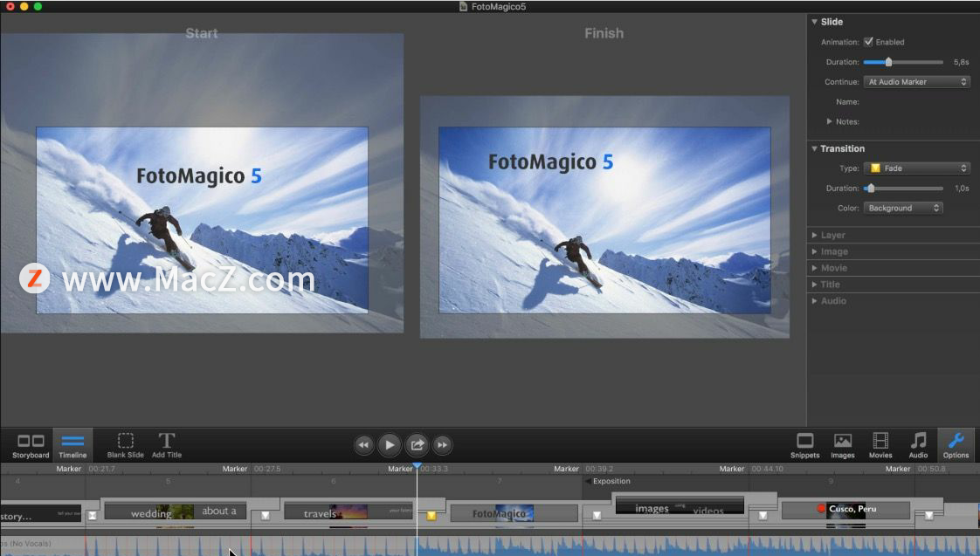This screenshot has height=556, width=980.
Task: Click the Start preview image
Action: coord(202,220)
